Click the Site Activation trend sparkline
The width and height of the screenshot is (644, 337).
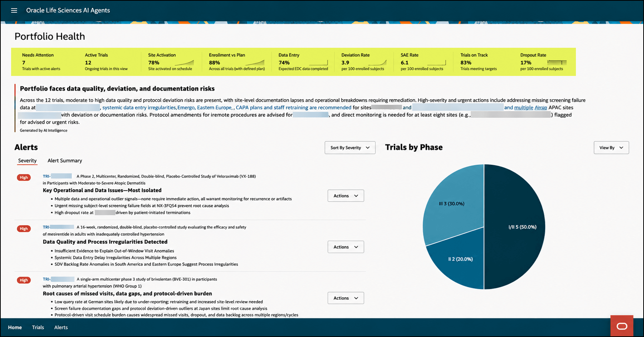[184, 63]
